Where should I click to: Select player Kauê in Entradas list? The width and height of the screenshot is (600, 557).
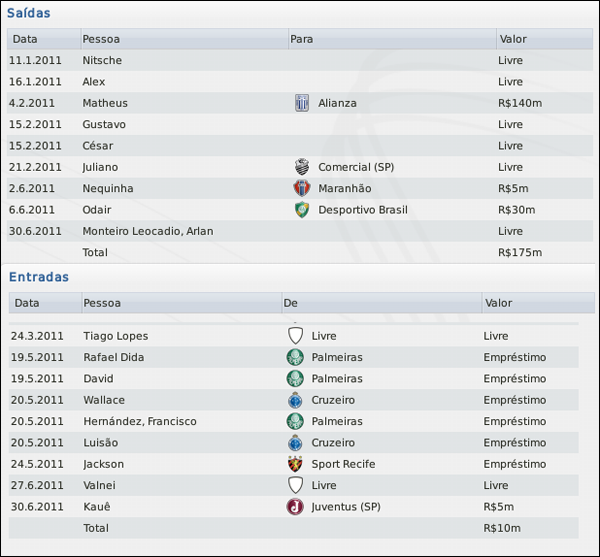pyautogui.click(x=98, y=506)
